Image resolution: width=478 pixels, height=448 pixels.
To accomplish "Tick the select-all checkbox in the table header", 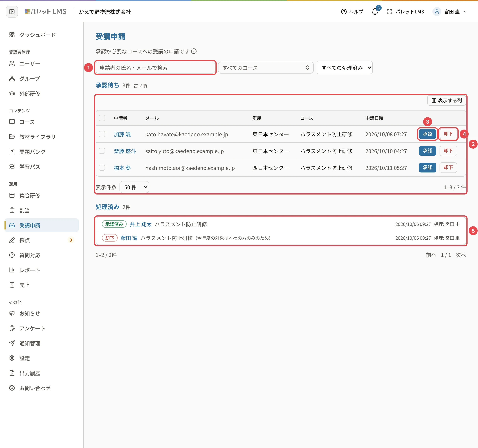I will 102,118.
